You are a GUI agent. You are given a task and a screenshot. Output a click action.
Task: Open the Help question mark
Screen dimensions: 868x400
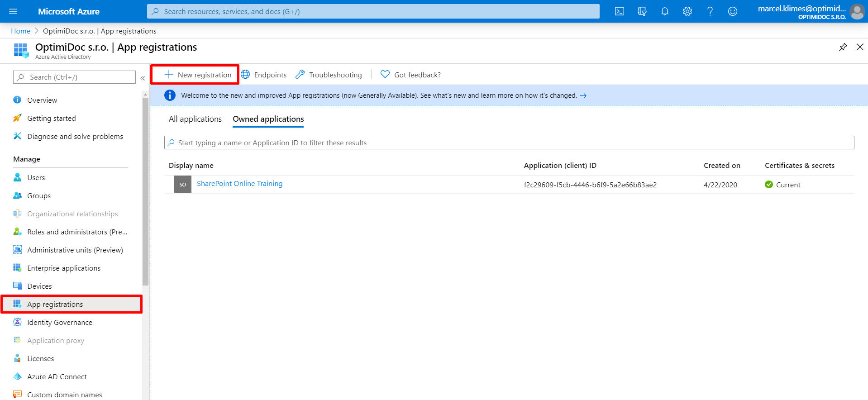(710, 11)
